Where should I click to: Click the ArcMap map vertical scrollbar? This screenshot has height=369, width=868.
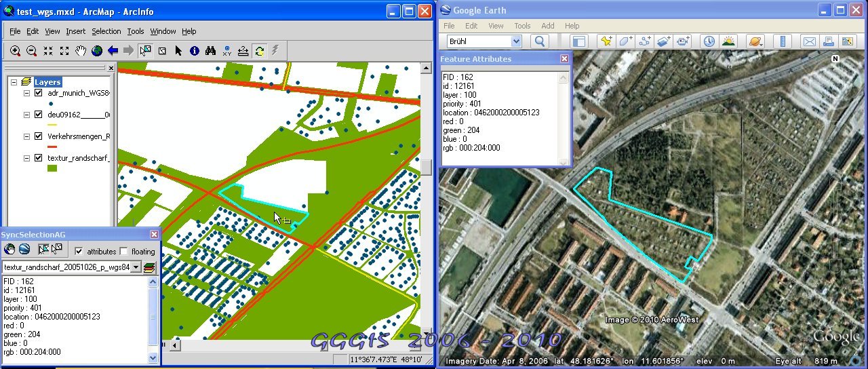click(x=426, y=201)
